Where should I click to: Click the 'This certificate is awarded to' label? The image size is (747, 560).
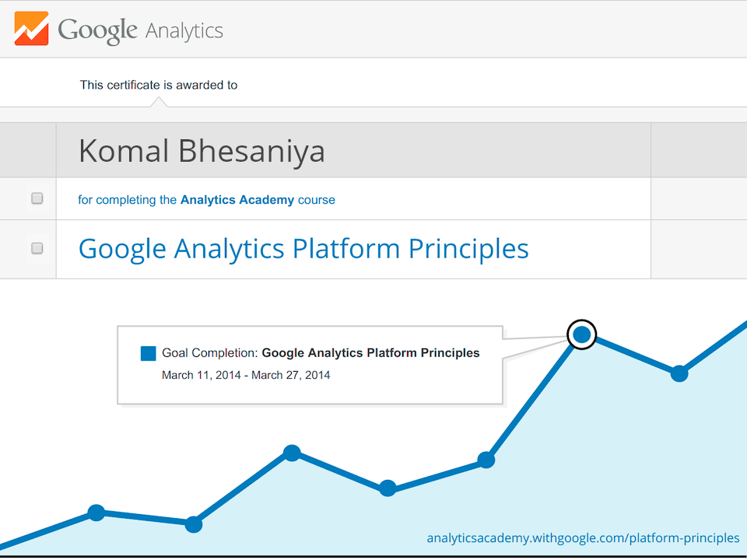(159, 85)
